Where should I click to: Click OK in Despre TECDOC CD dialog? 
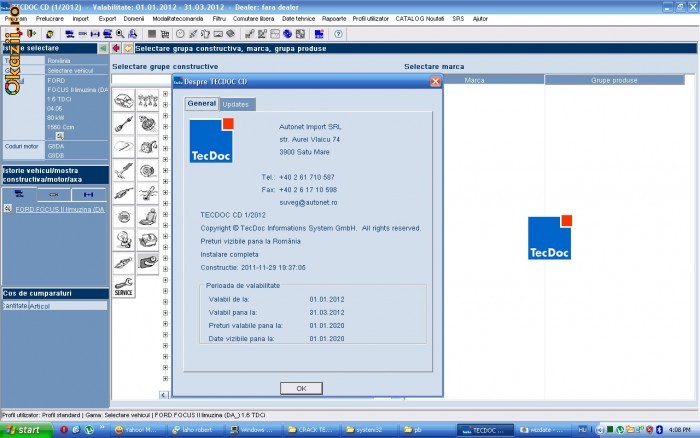click(301, 388)
